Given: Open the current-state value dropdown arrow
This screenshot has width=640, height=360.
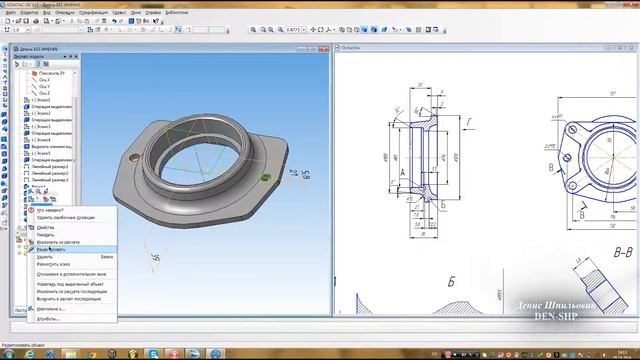Looking at the screenshot, I should point(28,30).
